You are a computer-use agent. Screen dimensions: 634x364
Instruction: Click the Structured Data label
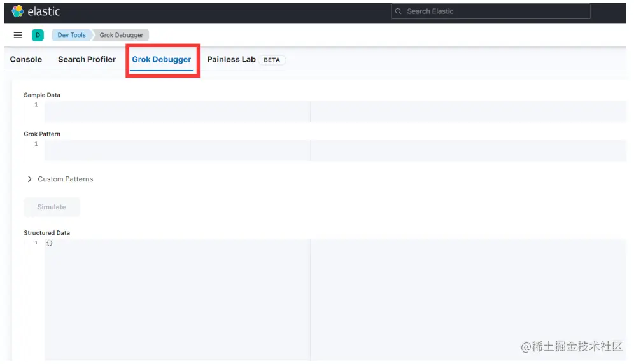pyautogui.click(x=47, y=233)
